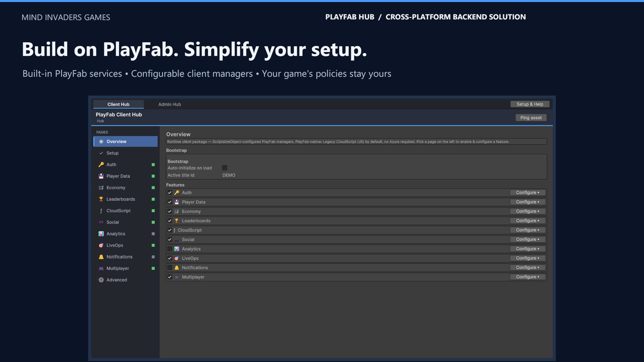
Task: Open Configure for the LiveOps feature
Action: [528, 258]
